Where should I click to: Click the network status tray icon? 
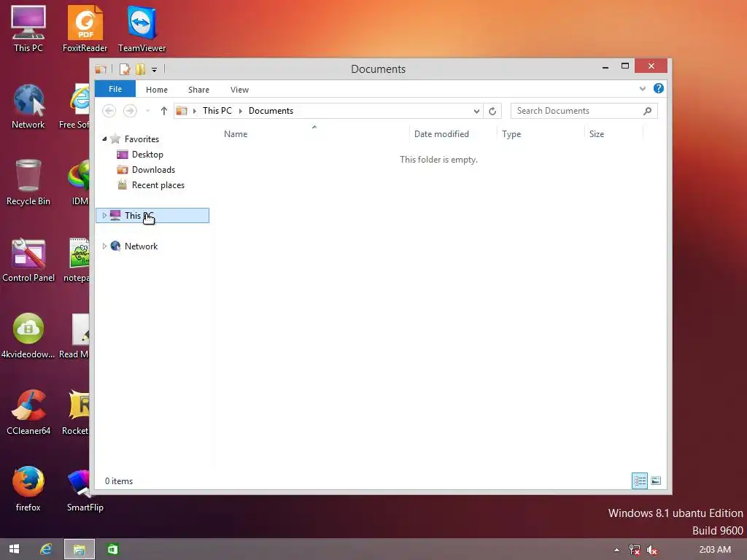coord(634,550)
